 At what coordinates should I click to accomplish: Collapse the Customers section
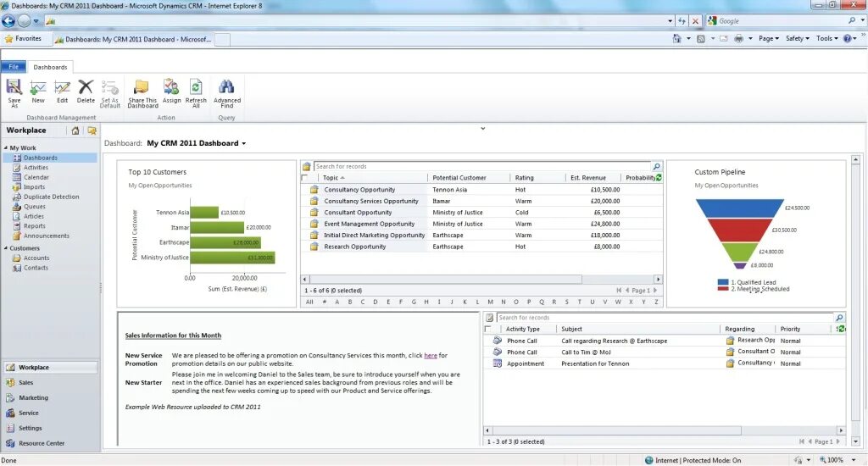6,248
